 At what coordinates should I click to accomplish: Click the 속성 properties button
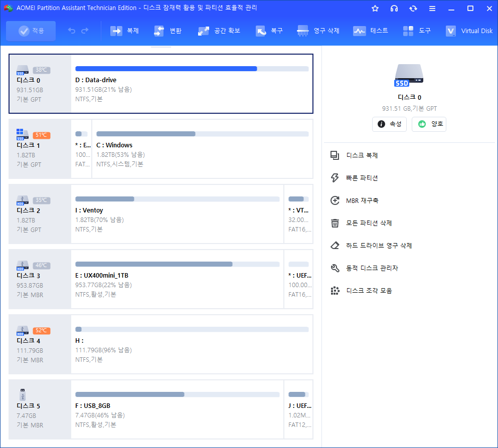(389, 124)
